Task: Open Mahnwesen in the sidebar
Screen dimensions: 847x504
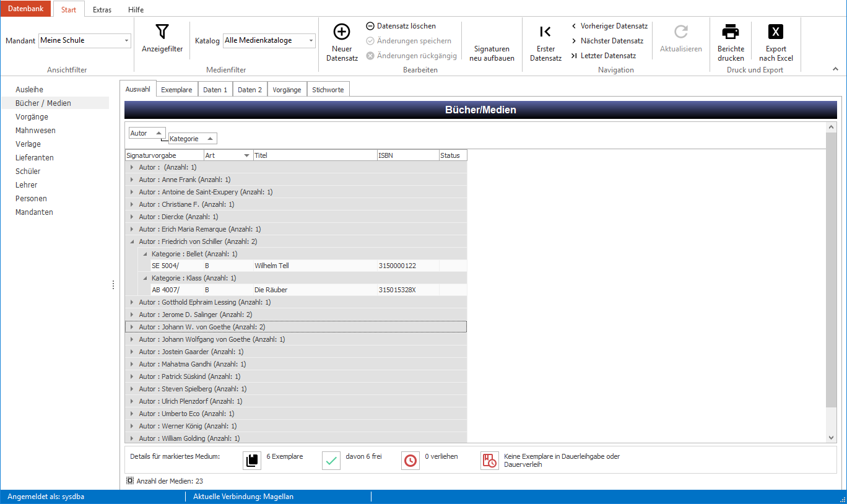Action: click(36, 131)
